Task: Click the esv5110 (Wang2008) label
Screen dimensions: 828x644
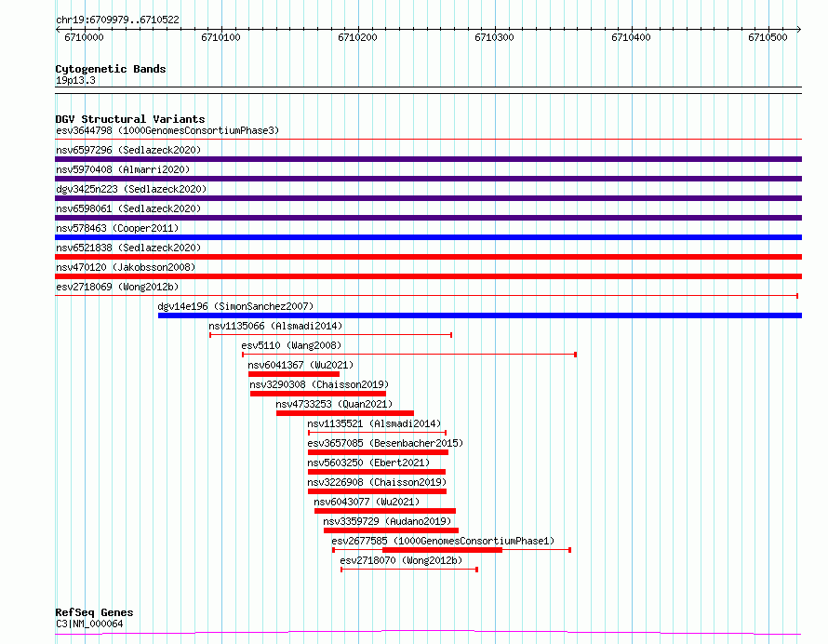Action: point(291,345)
